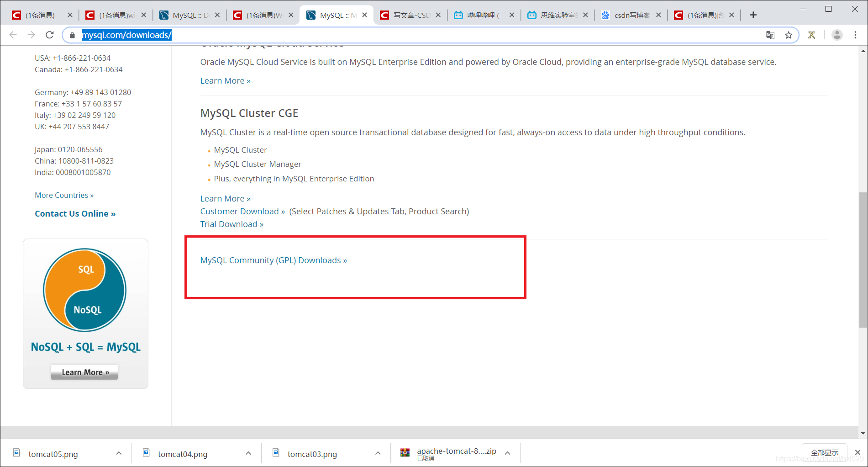Screen dimensions: 868x467
Task: Click Learn More under MySQL Cluster CGE
Action: (225, 198)
